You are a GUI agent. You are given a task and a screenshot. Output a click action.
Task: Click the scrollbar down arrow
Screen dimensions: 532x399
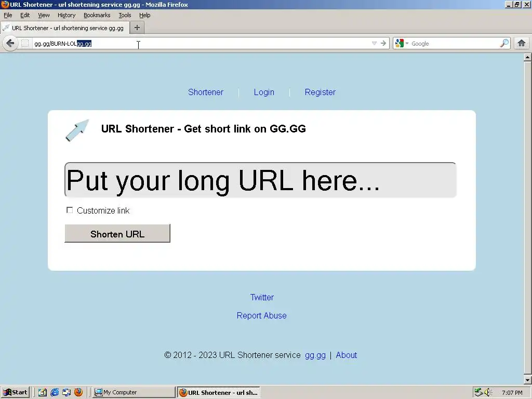click(x=527, y=380)
